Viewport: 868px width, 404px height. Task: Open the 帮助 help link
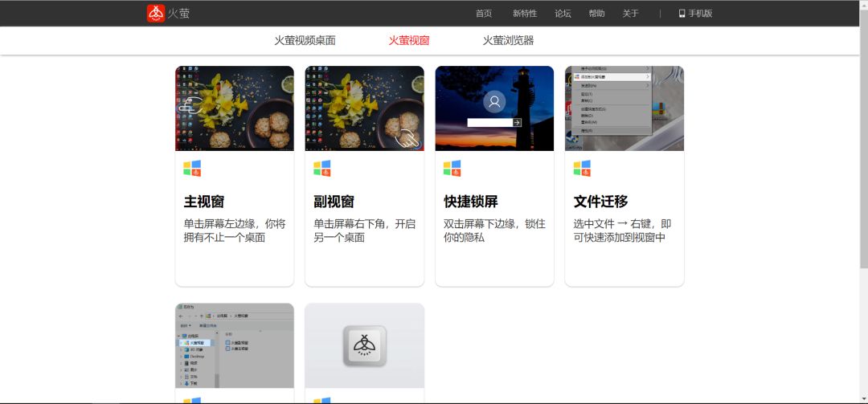596,14
